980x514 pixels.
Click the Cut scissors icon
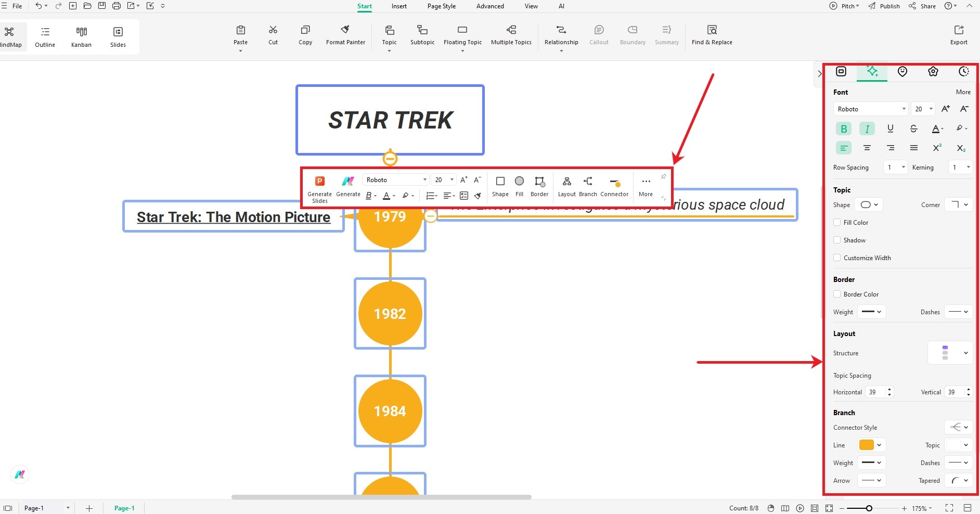tap(273, 30)
